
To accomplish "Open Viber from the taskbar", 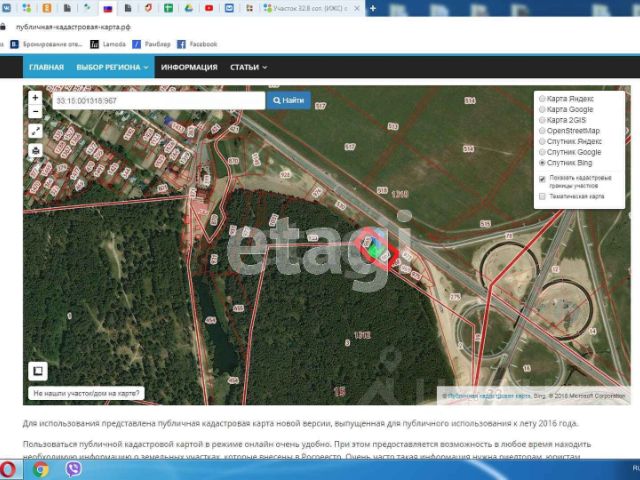I will pos(73,470).
